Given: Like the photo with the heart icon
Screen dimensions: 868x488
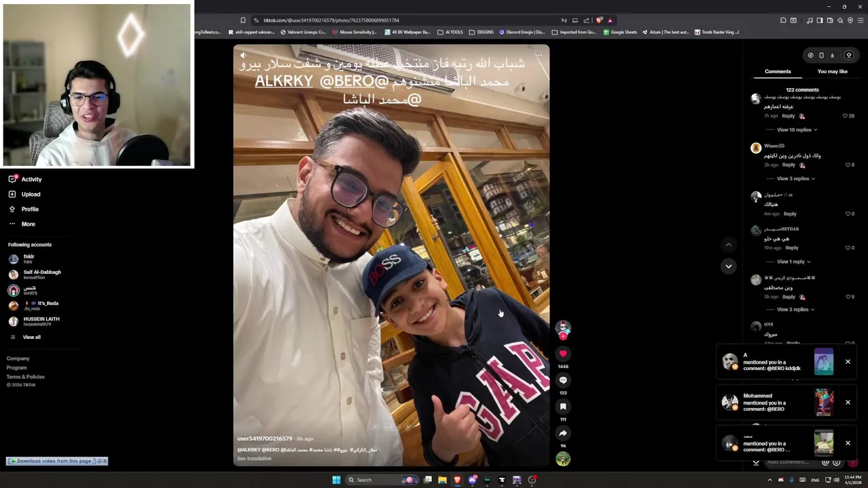Looking at the screenshot, I should click(x=563, y=354).
